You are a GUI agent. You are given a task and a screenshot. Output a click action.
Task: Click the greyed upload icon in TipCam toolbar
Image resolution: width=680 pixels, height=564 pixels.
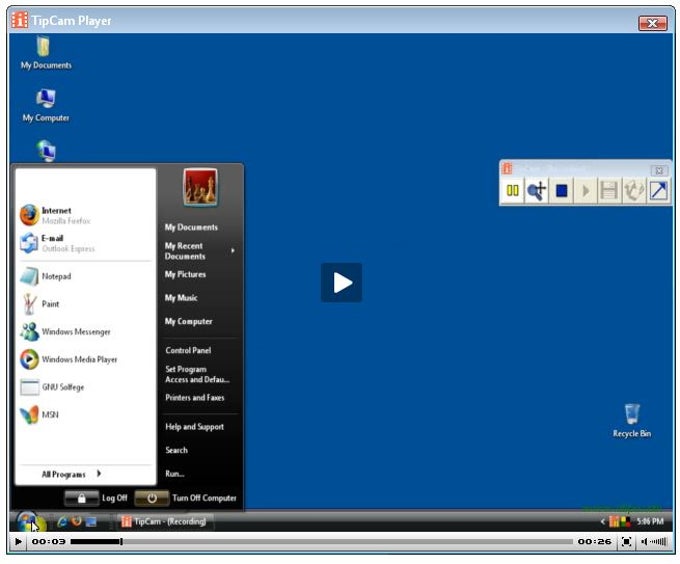pos(634,191)
